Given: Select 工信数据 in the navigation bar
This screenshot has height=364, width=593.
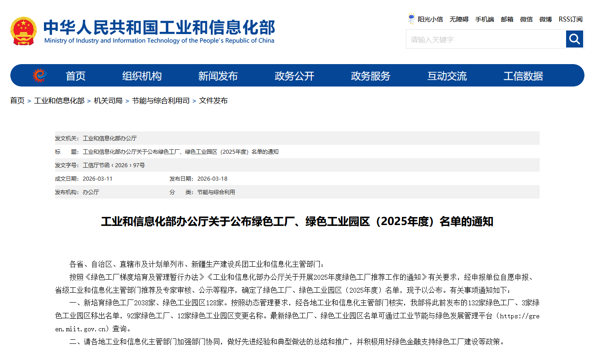Looking at the screenshot, I should [523, 75].
